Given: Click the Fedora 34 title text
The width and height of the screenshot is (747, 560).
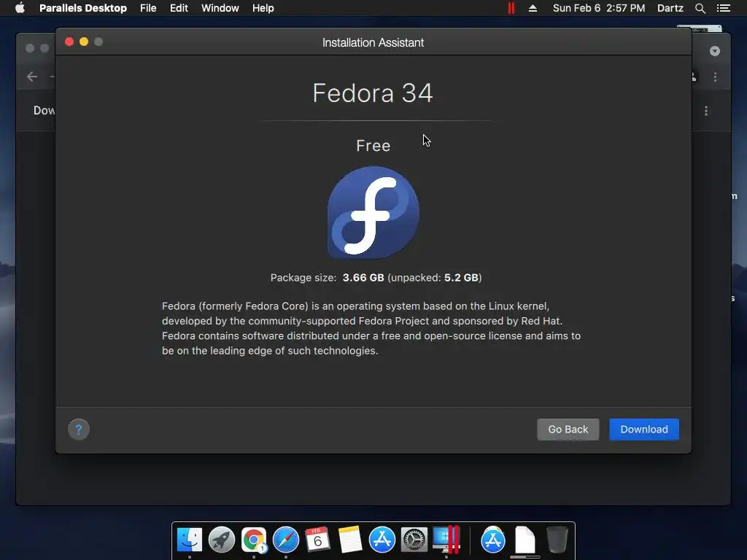Looking at the screenshot, I should [x=373, y=93].
